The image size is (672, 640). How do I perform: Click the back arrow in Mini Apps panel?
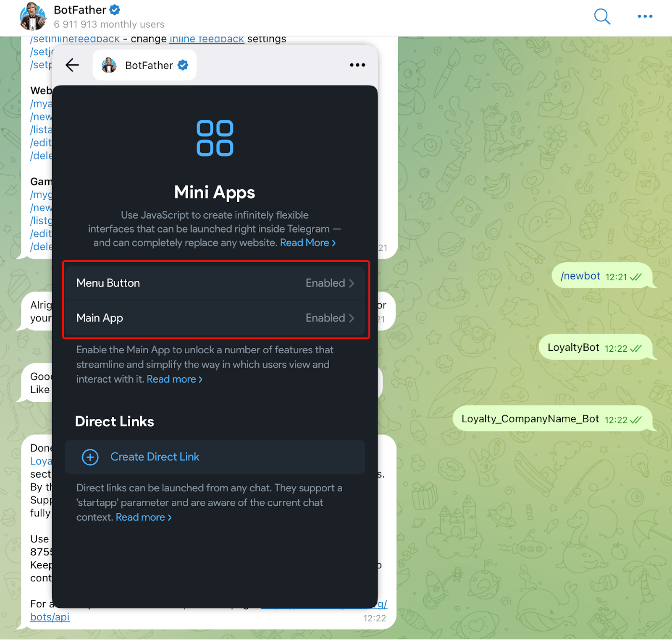pyautogui.click(x=72, y=65)
